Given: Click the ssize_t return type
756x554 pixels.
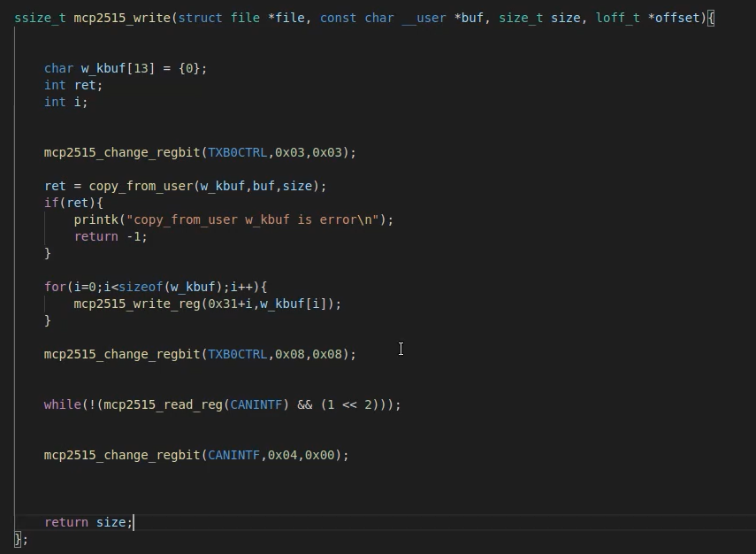Looking at the screenshot, I should (x=40, y=18).
